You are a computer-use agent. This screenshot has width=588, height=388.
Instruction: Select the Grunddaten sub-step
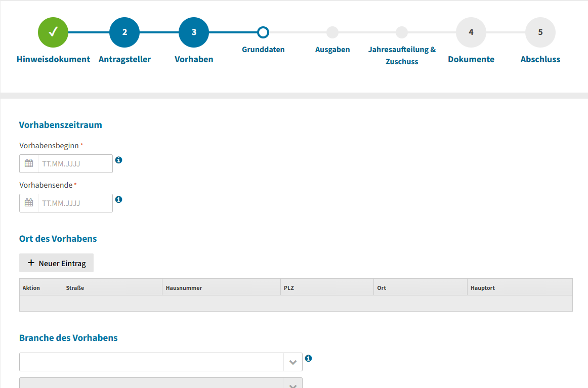pyautogui.click(x=263, y=32)
